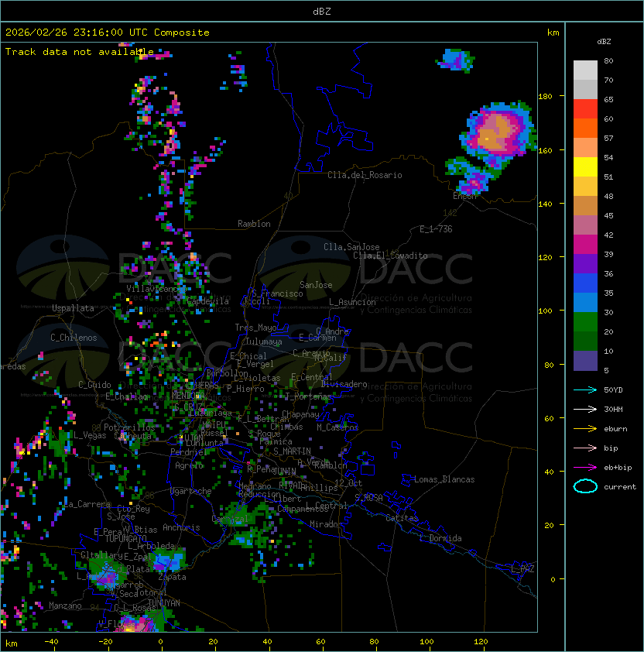This screenshot has width=644, height=652.
Task: Select the 'Chapanay' map label
Action: pyautogui.click(x=300, y=414)
